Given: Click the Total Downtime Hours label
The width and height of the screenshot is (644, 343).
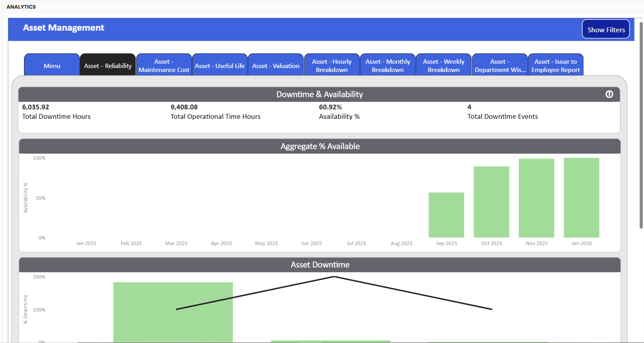Looking at the screenshot, I should (x=56, y=116).
